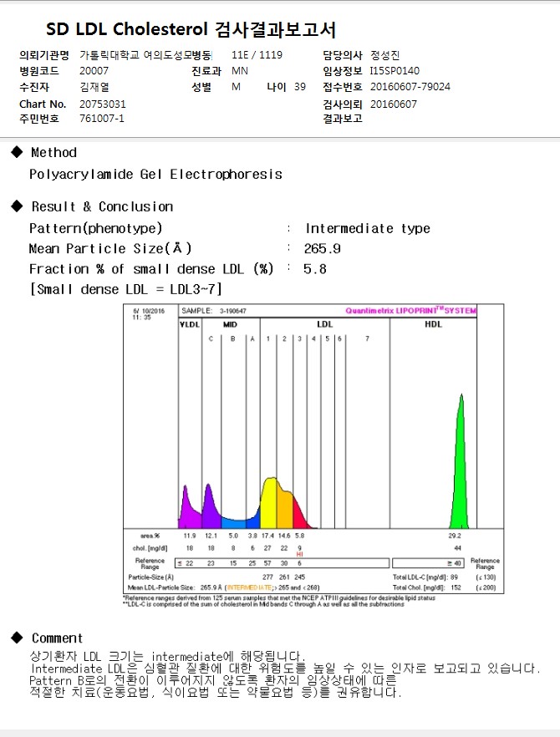Select 'Fraction % of small dense LDL (%)' label
560x737 pixels.
coord(151,269)
